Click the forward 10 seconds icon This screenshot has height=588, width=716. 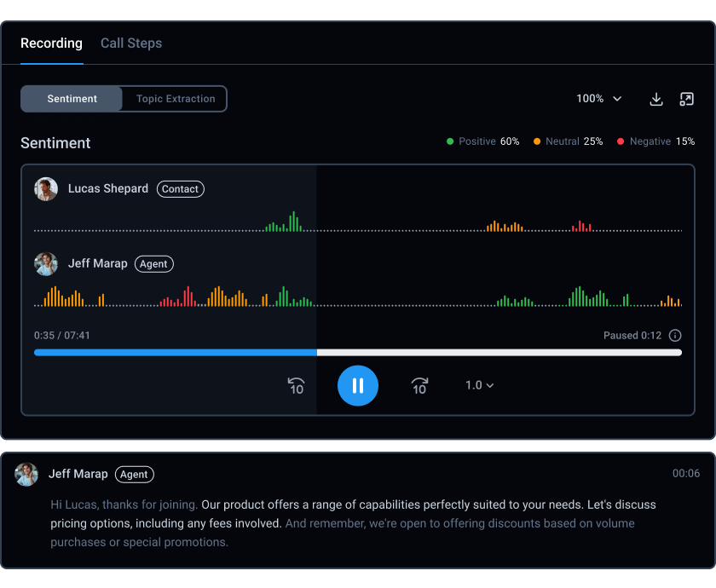tap(419, 385)
